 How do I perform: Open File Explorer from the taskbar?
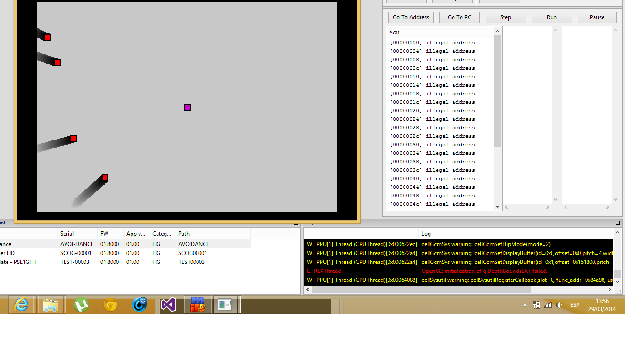[50, 305]
